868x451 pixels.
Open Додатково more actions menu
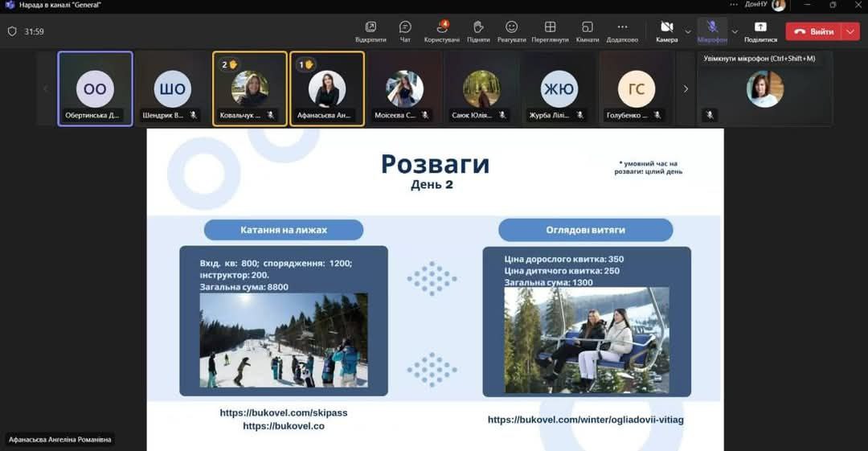(622, 31)
